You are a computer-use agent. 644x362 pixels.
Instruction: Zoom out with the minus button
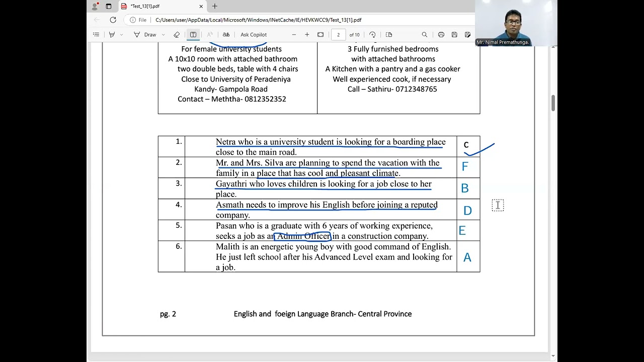point(294,35)
